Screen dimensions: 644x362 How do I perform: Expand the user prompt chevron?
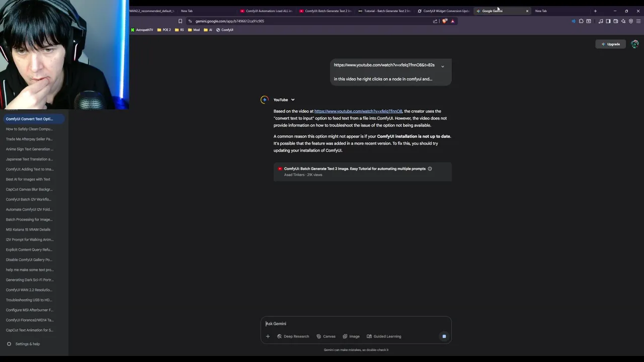(x=443, y=66)
